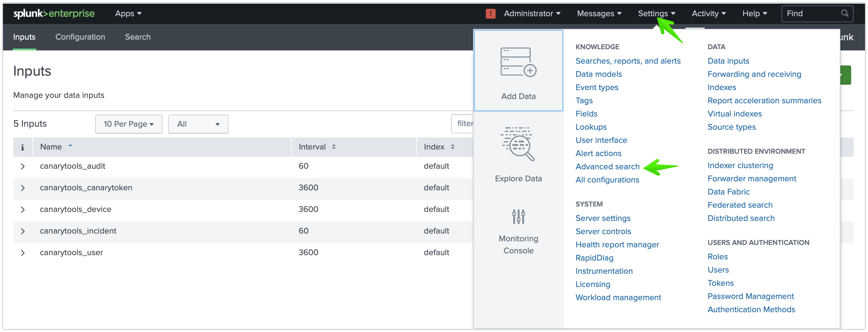
Task: Open Virtual indexes link
Action: coord(734,113)
